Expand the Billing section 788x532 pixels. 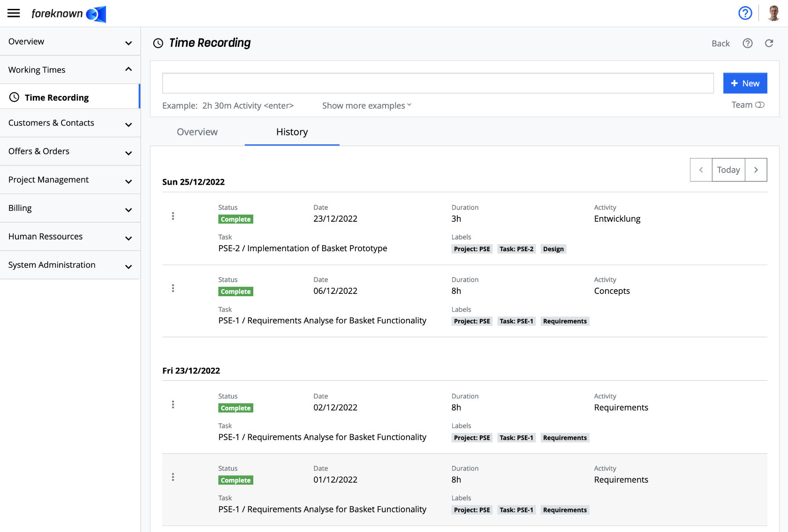(x=70, y=208)
